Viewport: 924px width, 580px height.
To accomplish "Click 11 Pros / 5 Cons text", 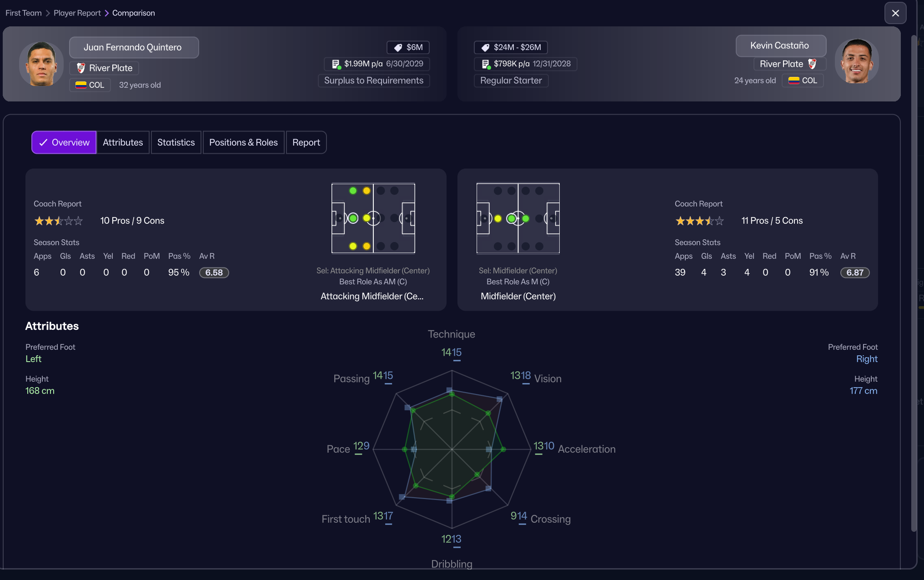I will coord(772,221).
